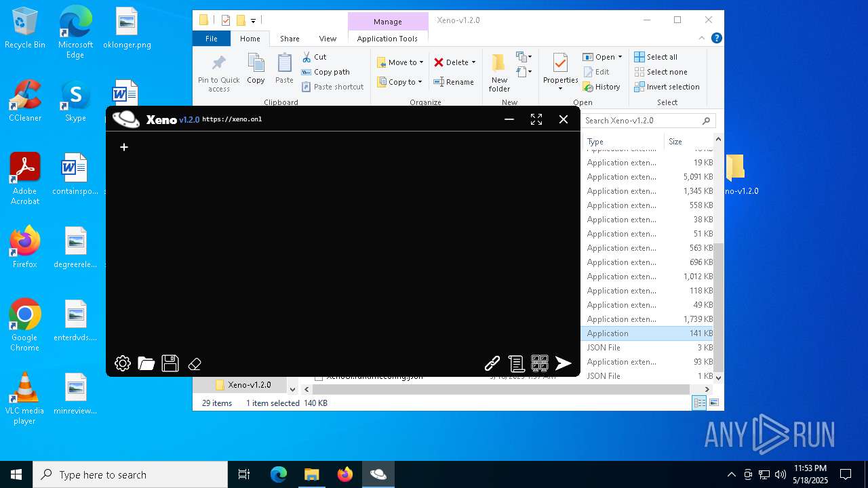This screenshot has height=488, width=868.
Task: Open Xeno multi-client monitors icon
Action: [540, 363]
